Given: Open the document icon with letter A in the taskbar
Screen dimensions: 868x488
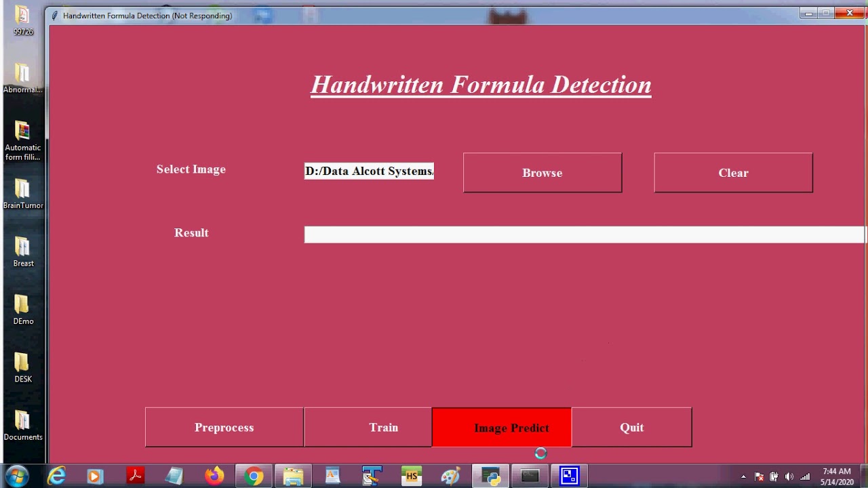Looking at the screenshot, I should pyautogui.click(x=332, y=476).
